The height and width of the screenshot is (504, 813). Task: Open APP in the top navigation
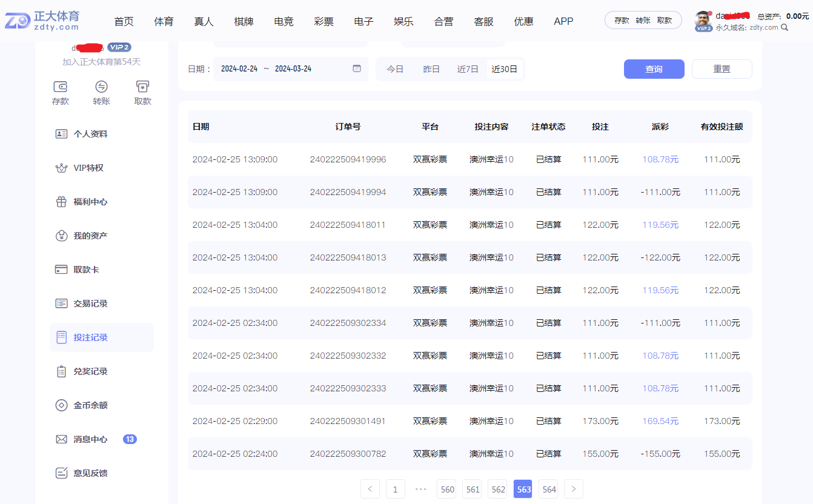pos(563,21)
